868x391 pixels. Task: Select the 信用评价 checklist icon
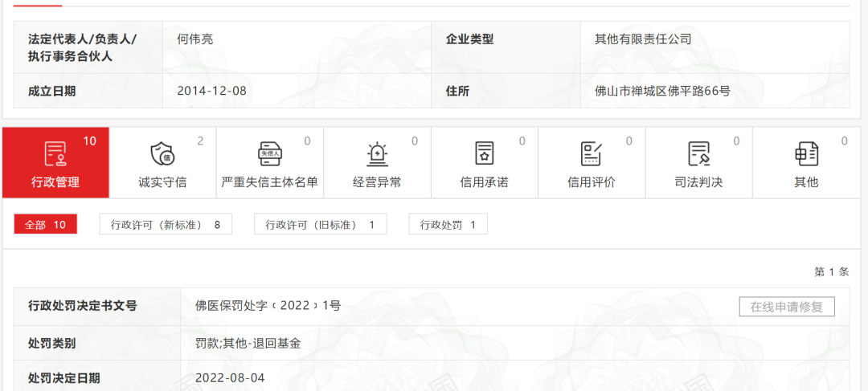[592, 153]
